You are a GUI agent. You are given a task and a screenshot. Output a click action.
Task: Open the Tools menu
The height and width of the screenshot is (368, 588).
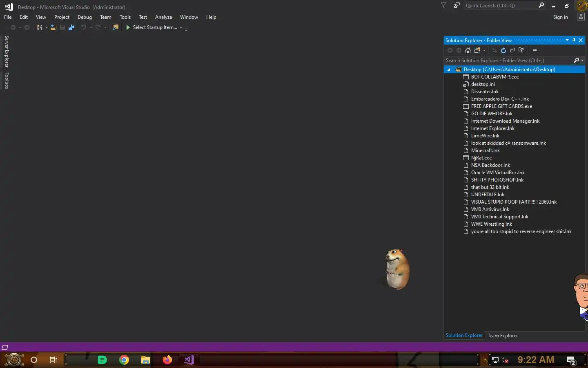pyautogui.click(x=125, y=17)
